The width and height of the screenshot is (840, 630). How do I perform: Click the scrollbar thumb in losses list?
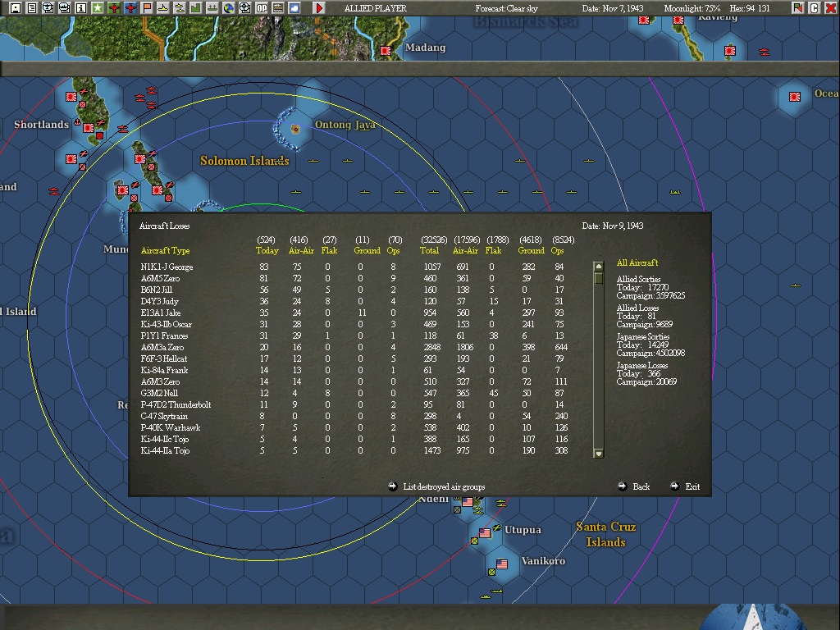599,278
